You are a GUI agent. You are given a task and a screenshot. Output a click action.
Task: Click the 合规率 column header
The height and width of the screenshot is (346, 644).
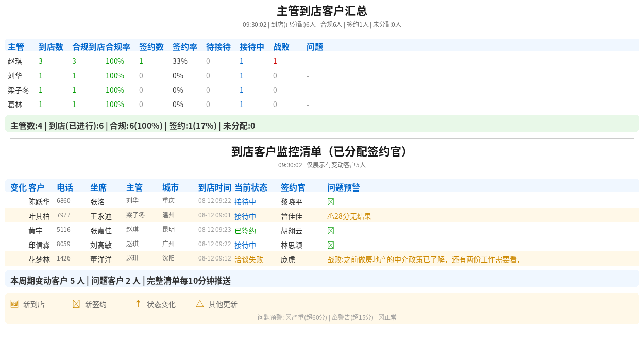click(118, 47)
